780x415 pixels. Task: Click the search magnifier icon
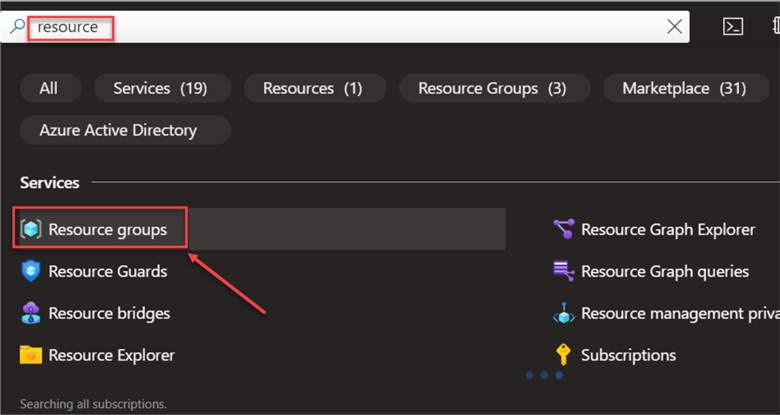tap(17, 27)
